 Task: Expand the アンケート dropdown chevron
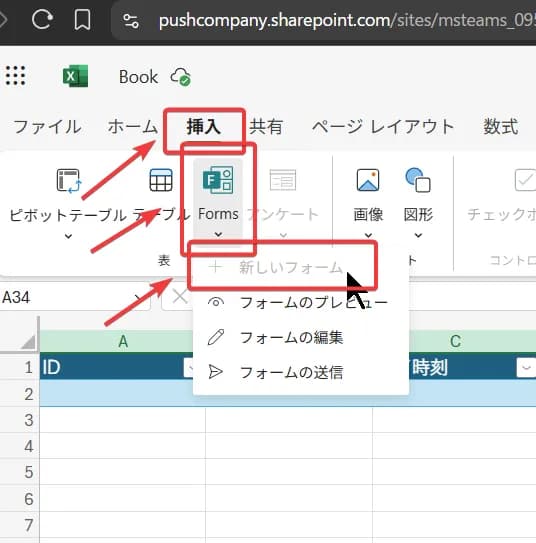(283, 235)
